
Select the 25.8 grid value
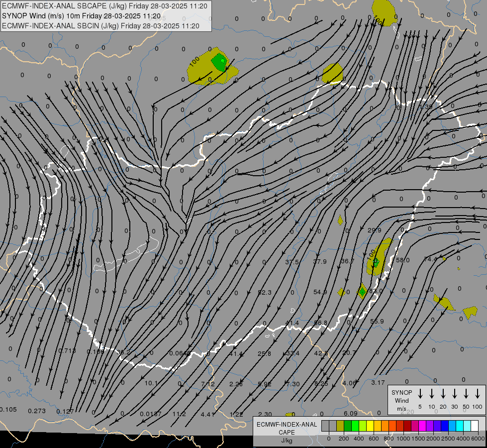tap(264, 354)
